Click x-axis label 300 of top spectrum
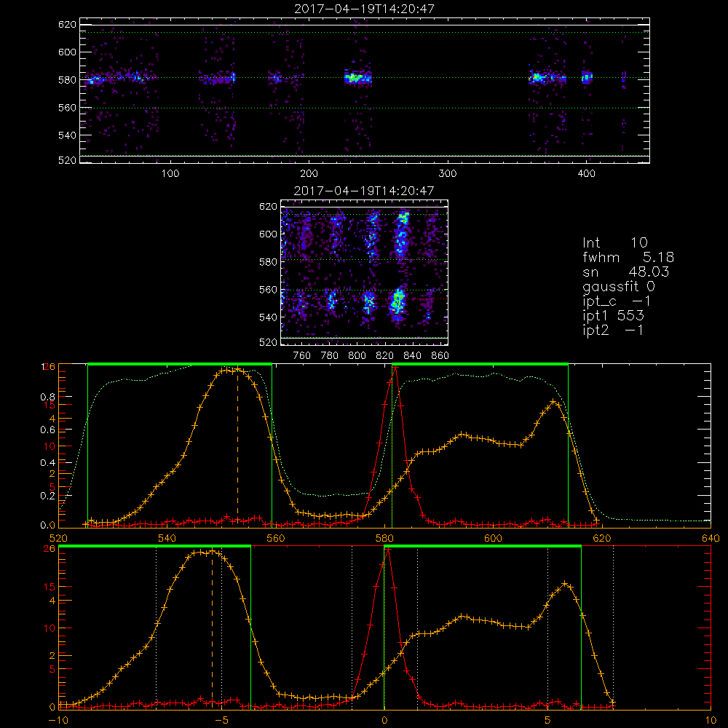728x728 pixels. click(x=448, y=174)
